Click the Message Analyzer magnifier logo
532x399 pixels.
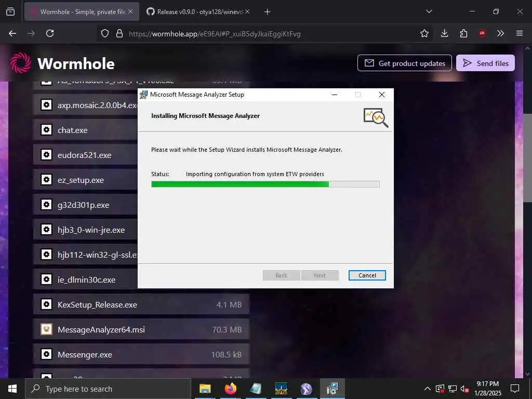pos(376,117)
